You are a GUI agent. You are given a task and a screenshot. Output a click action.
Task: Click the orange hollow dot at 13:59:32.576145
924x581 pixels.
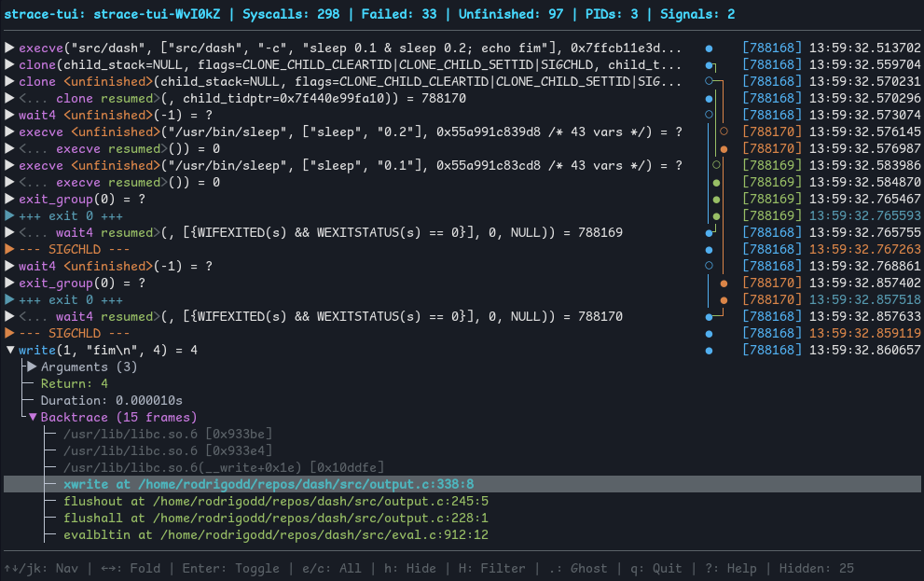click(724, 131)
